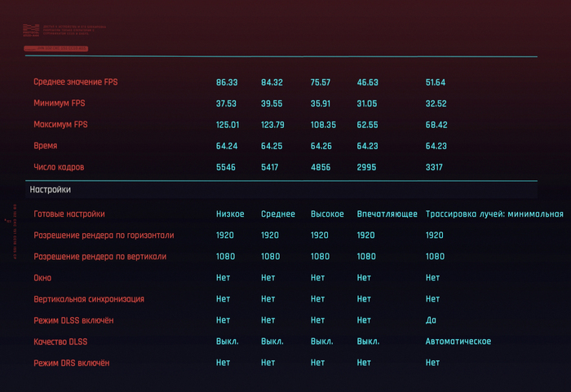The width and height of the screenshot is (571, 392).
Task: Select the Среднее значение FPS row label
Action: click(75, 82)
